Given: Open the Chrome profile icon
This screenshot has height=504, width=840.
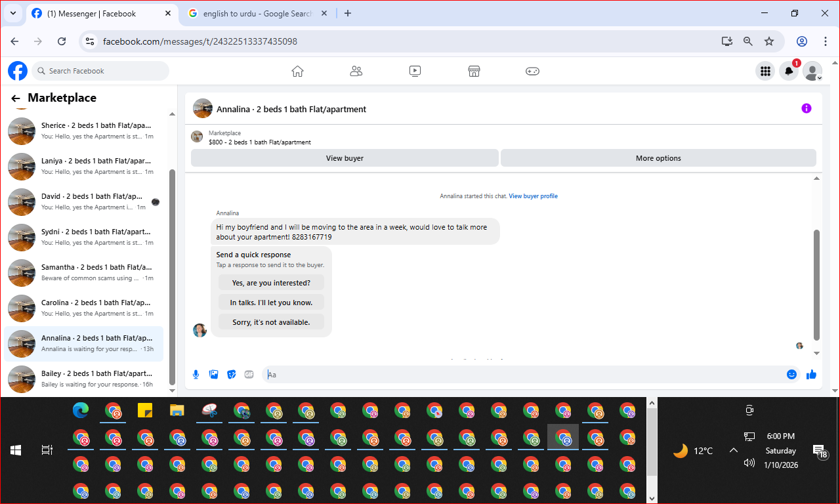Looking at the screenshot, I should pos(802,41).
